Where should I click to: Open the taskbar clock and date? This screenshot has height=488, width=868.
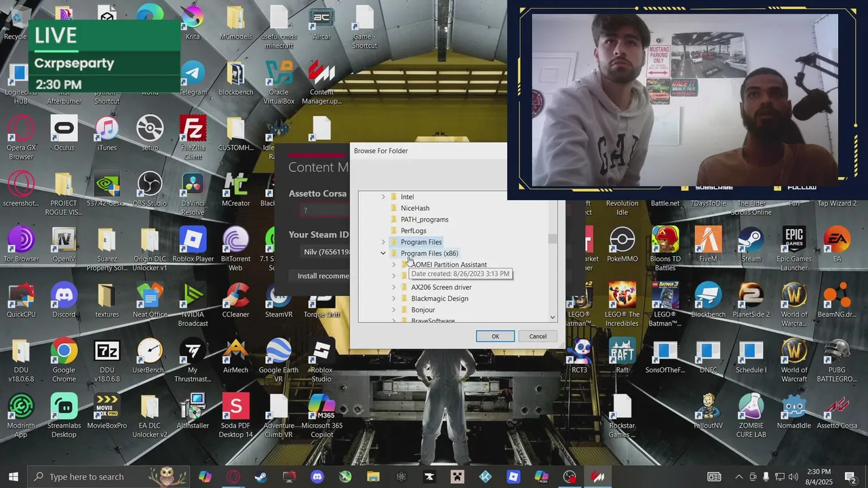point(818,476)
